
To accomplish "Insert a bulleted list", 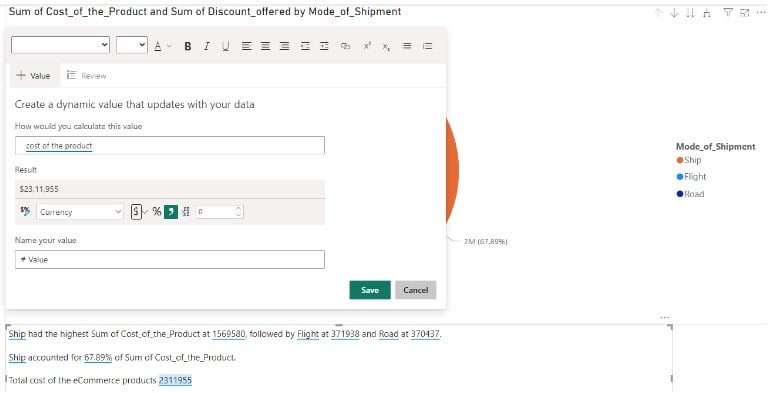I will 407,46.
